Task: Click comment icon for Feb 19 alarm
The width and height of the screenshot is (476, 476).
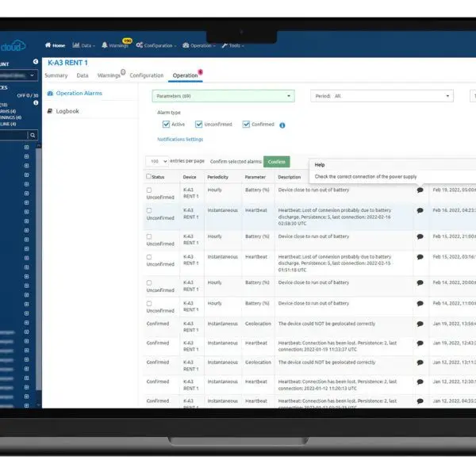Action: [420, 190]
